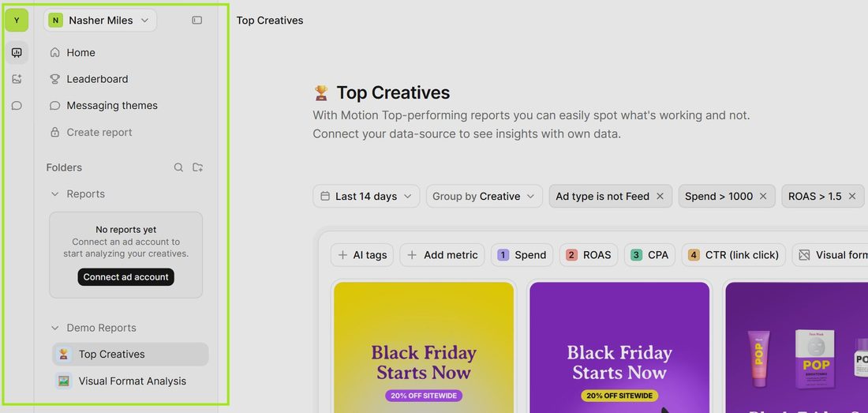Collapse the sidebar with the panel icon
The image size is (868, 413).
(x=197, y=21)
